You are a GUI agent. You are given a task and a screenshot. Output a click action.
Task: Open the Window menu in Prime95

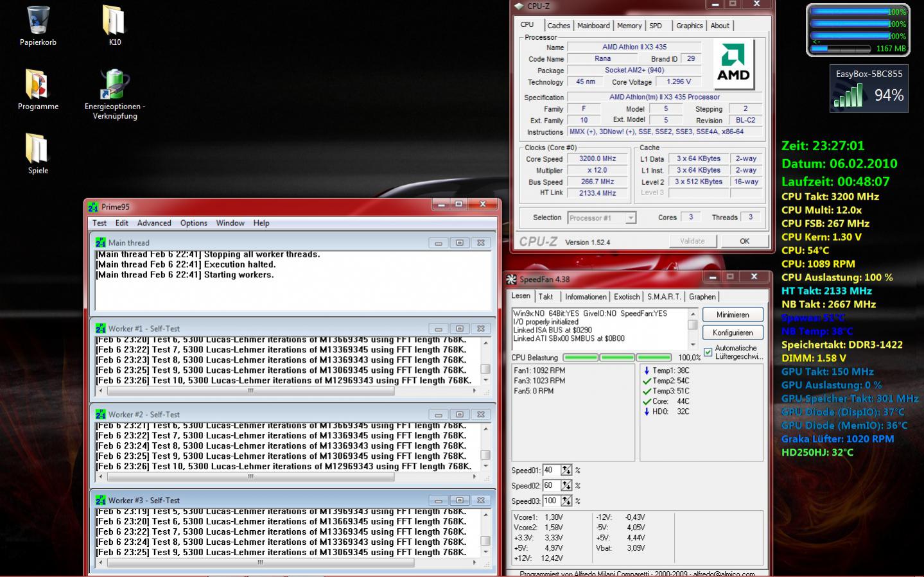230,223
